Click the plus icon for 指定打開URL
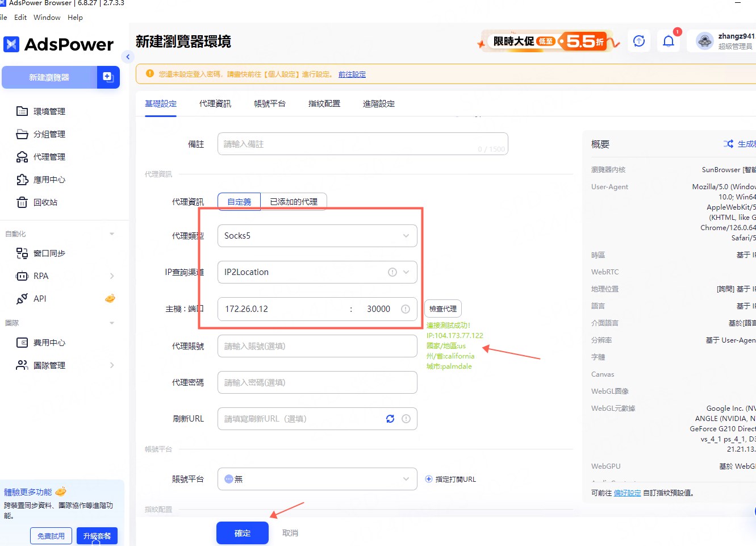 coord(429,479)
